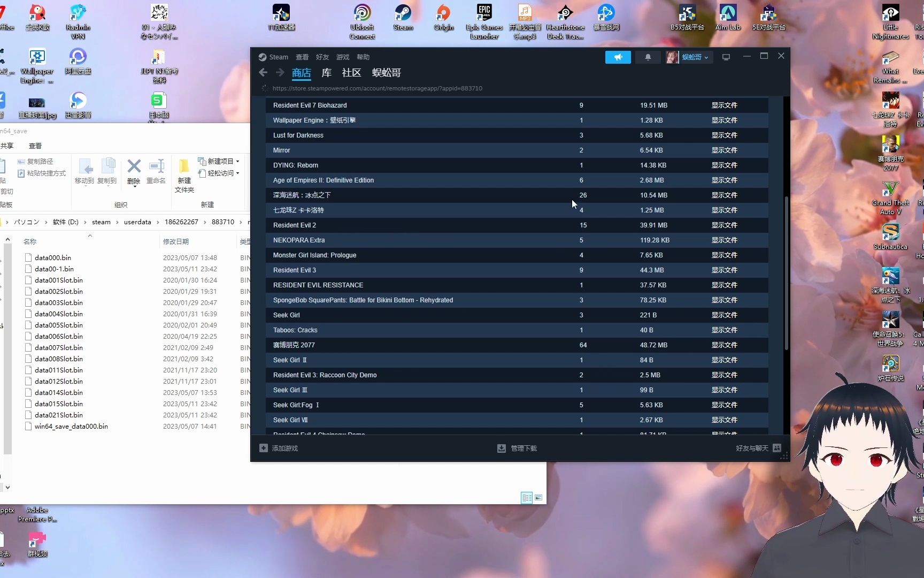Image resolution: width=924 pixels, height=578 pixels.
Task: Select the Aim Lab desktop icon
Action: pyautogui.click(x=728, y=18)
